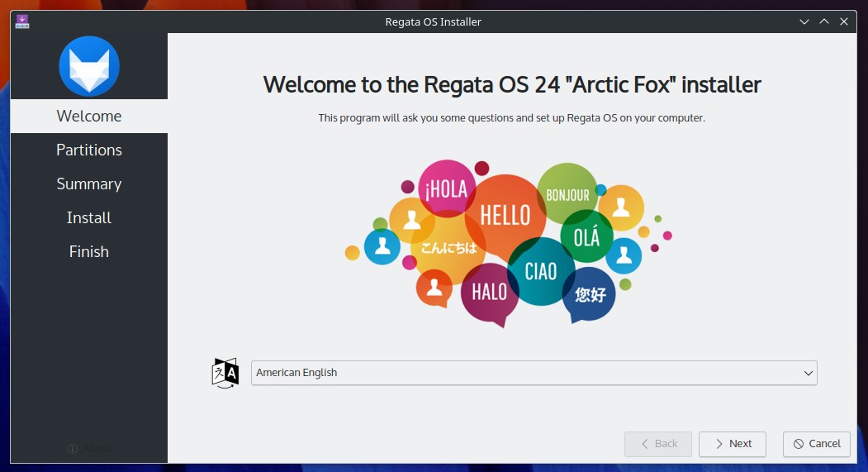Click the Next button

pos(733,444)
